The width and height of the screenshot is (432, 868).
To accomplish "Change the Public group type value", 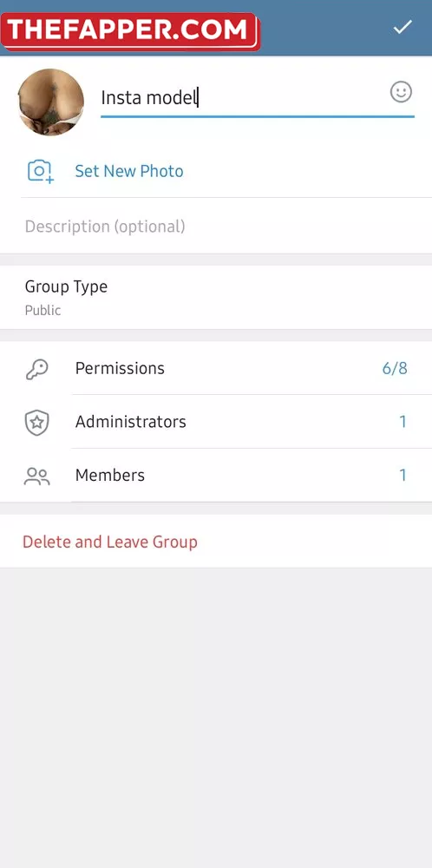I will [x=43, y=311].
